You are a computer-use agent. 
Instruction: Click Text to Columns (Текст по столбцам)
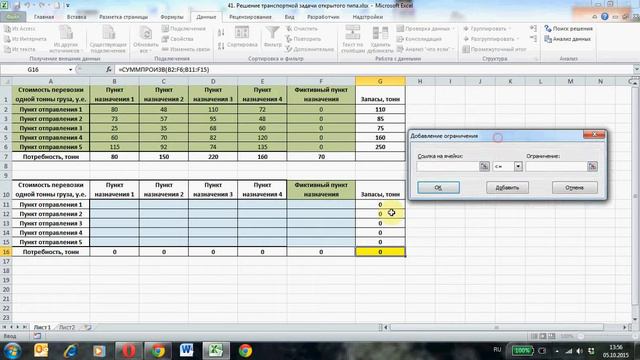pos(353,39)
